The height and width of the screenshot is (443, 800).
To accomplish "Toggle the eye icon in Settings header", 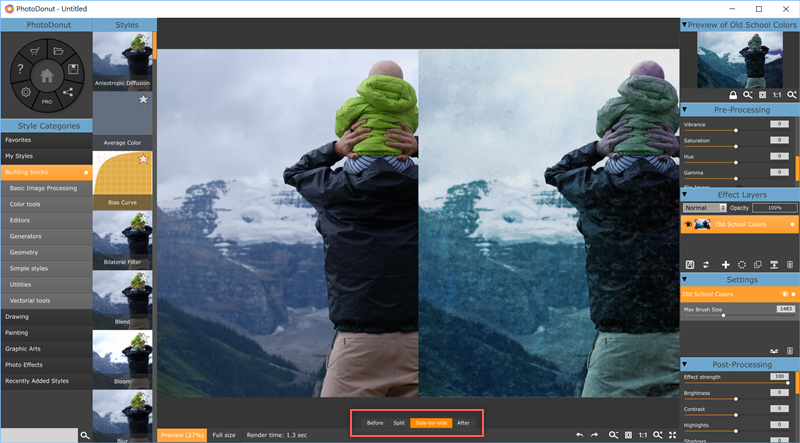I will coord(785,294).
